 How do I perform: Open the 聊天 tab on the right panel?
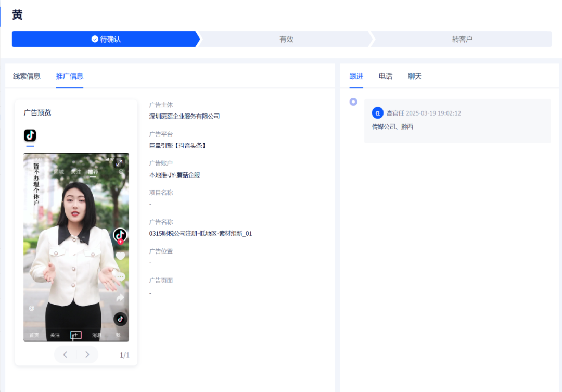pos(415,75)
